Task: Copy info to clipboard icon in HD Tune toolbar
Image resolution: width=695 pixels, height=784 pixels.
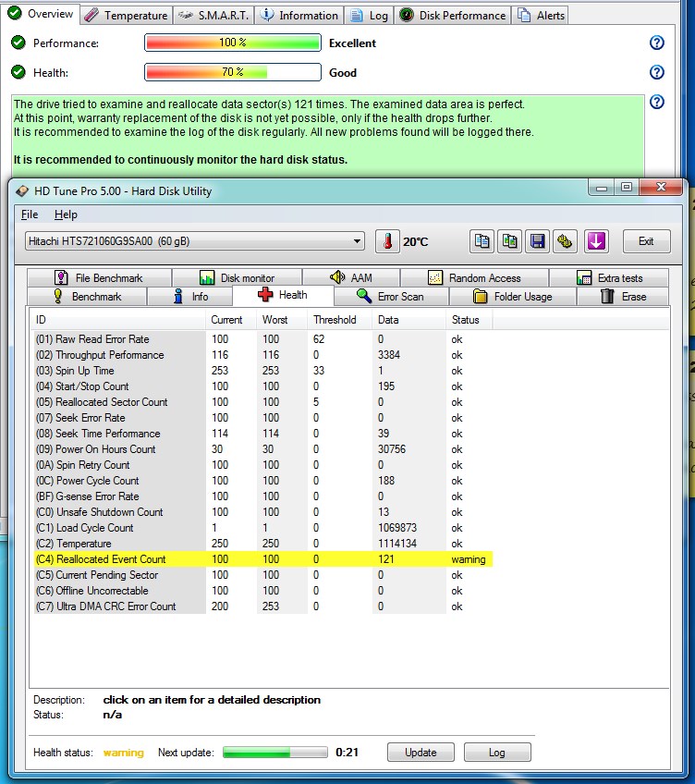Action: (482, 241)
